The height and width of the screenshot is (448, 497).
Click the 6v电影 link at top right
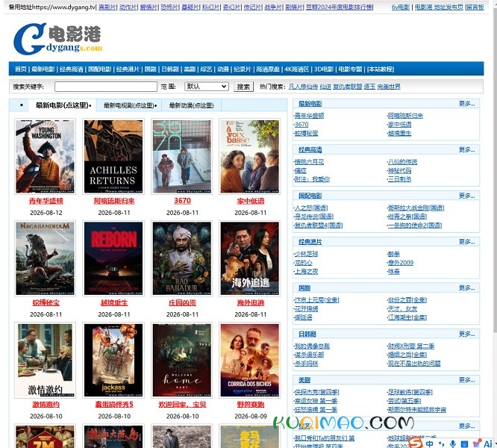click(x=401, y=7)
